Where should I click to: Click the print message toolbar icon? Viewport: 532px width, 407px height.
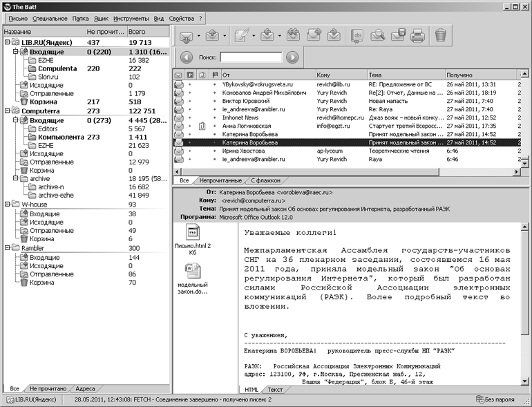point(417,35)
